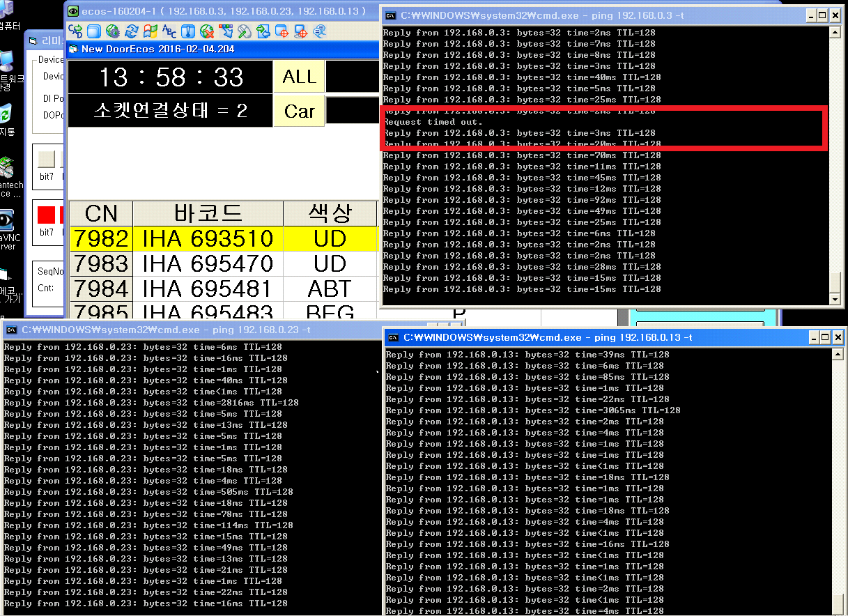
Task: Toggle fullscreen mode in the VNC toolbar
Action: coord(94,31)
